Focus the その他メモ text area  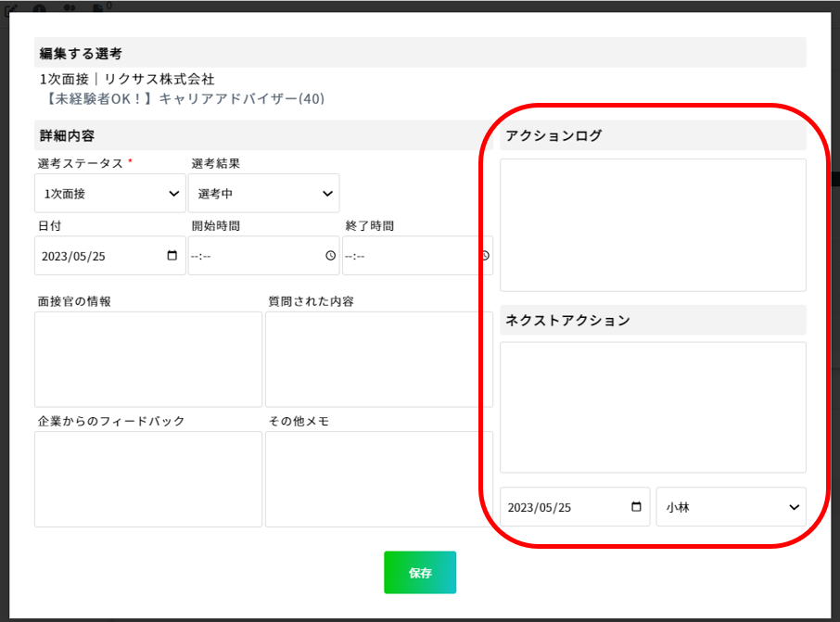(x=379, y=479)
